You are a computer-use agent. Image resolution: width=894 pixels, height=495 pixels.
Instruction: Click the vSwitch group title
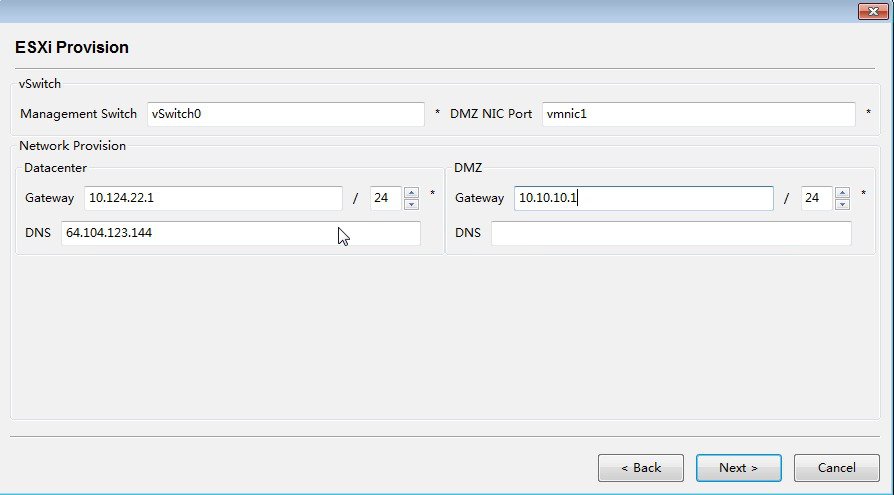40,84
